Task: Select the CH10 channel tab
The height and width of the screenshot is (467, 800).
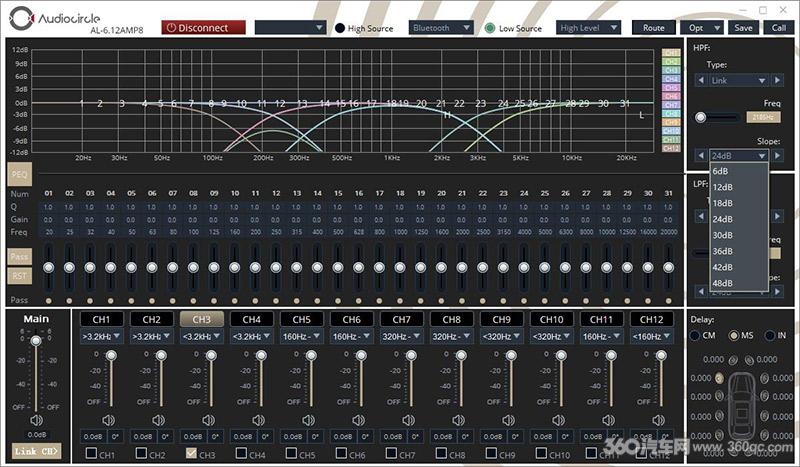Action: point(552,319)
